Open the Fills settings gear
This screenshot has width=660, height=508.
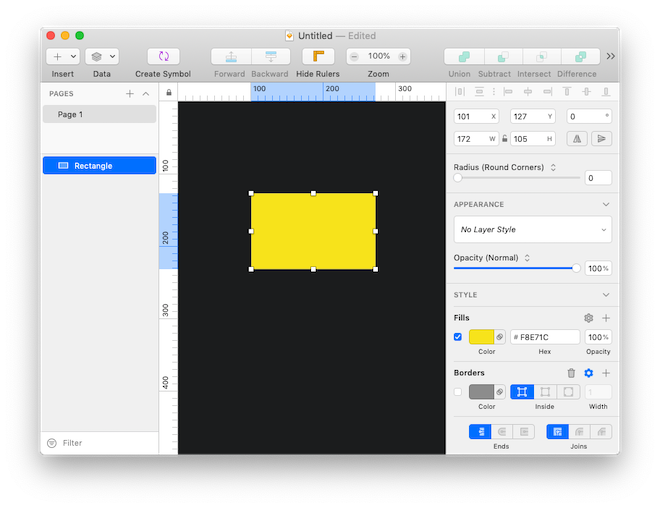[588, 318]
